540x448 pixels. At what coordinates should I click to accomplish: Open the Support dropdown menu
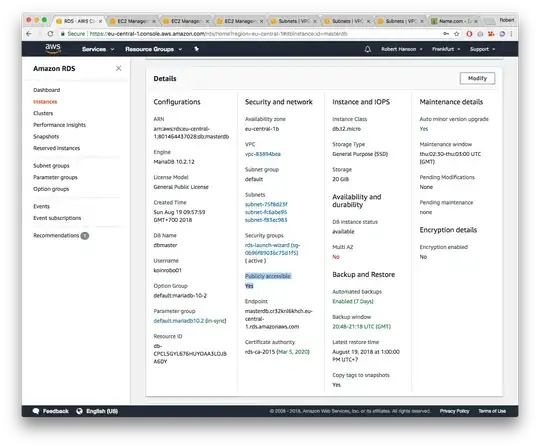pyautogui.click(x=482, y=49)
